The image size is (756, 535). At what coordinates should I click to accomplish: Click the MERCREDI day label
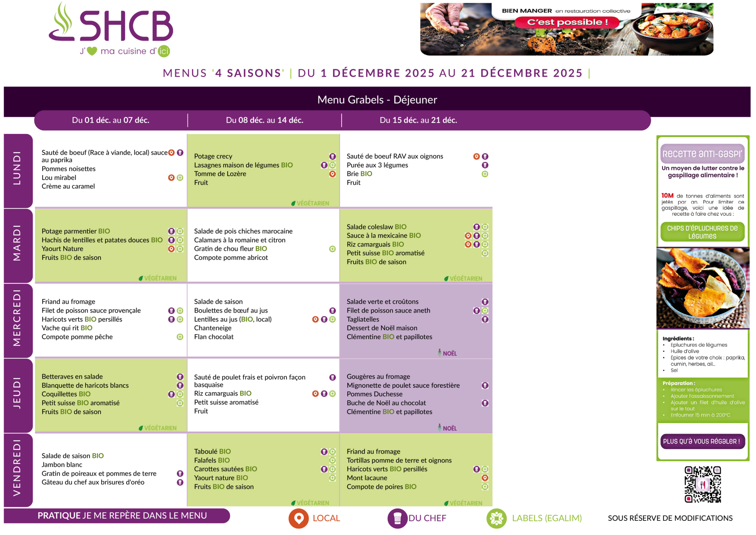[17, 318]
